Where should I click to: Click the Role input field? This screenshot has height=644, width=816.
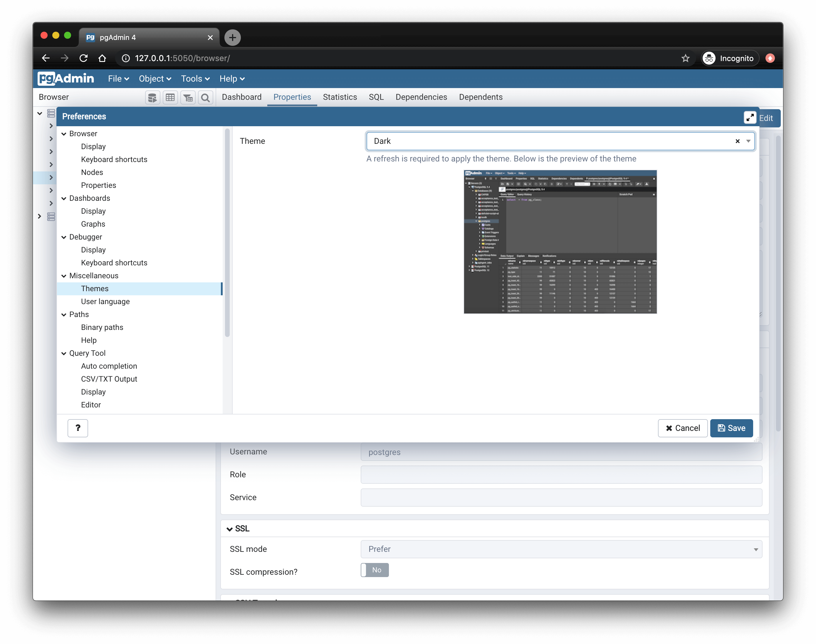coord(561,475)
